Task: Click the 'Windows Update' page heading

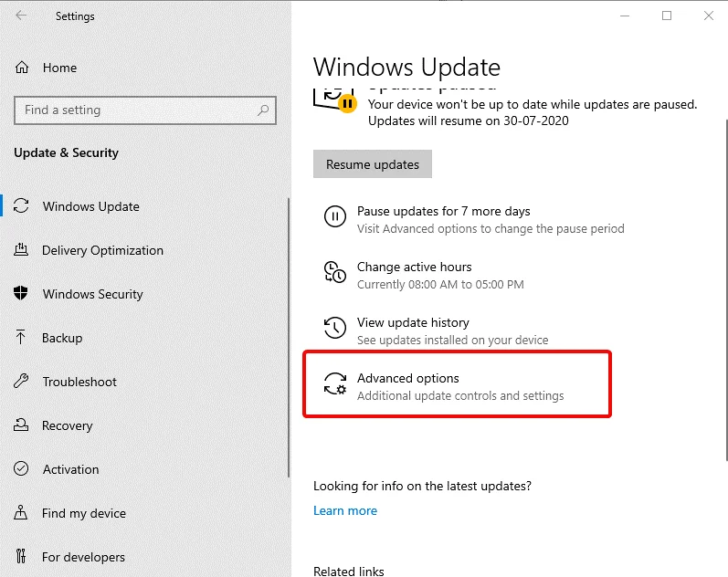Action: (406, 68)
